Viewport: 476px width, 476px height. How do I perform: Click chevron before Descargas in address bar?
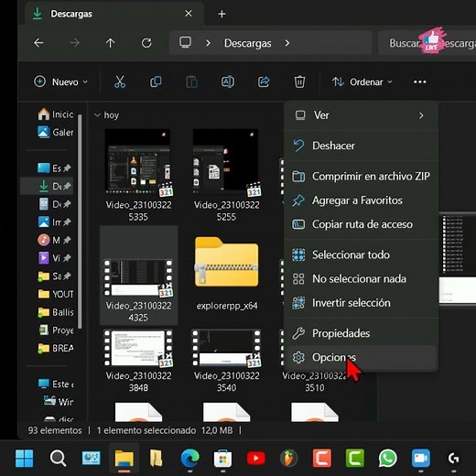[x=208, y=43]
